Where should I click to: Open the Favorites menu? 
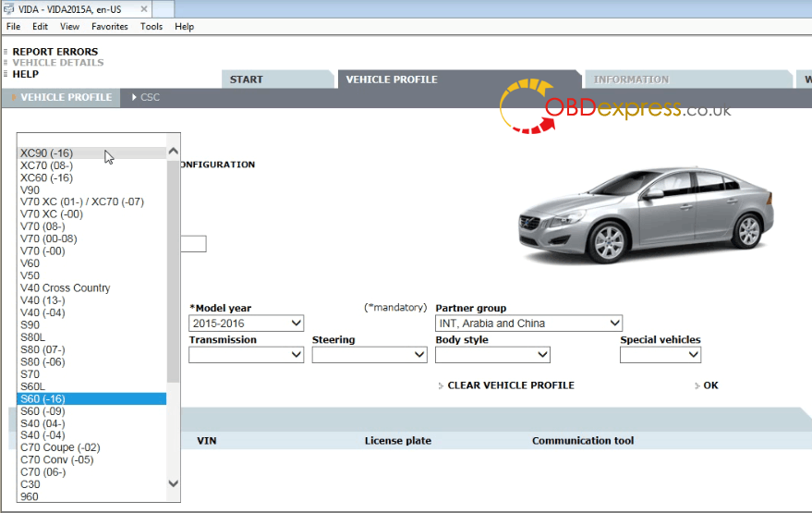click(109, 27)
